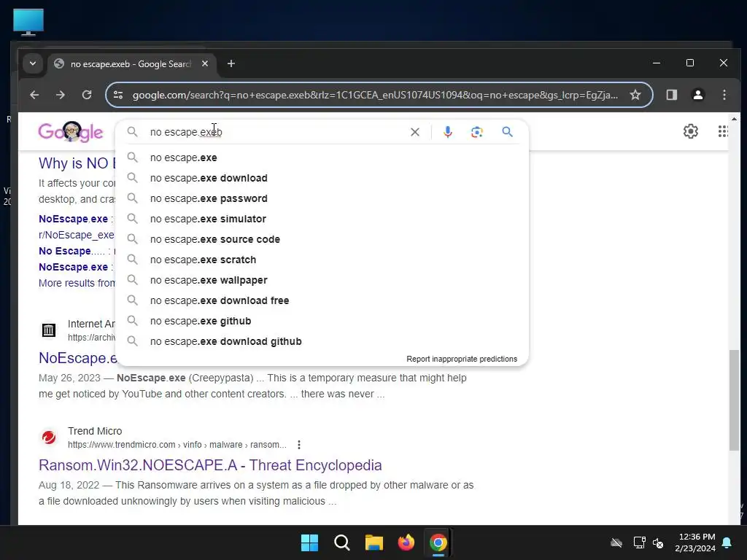Choose suggestion 'no escape.exe source code'

pos(322,239)
